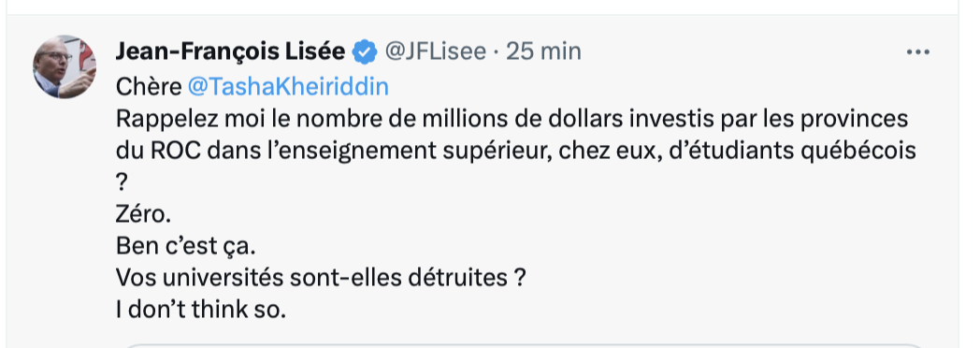The image size is (980, 348).
Task: Click the blue verified badge next to Lisée
Action: point(365,51)
